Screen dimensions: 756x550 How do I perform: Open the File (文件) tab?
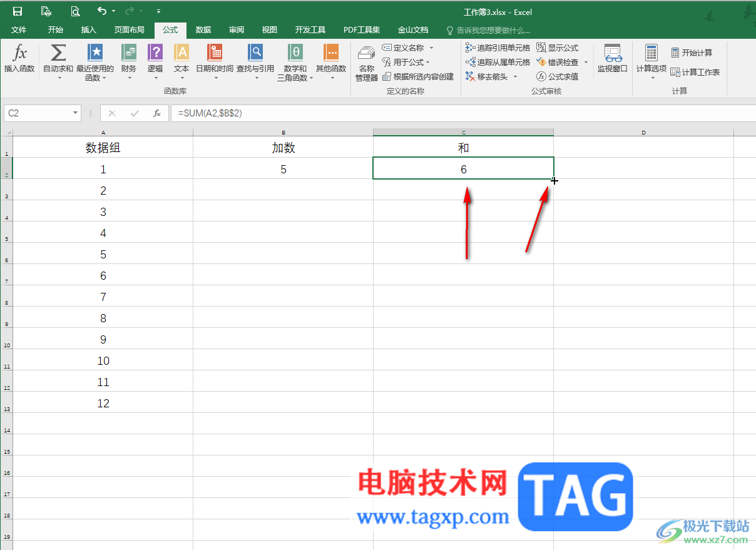coord(19,29)
